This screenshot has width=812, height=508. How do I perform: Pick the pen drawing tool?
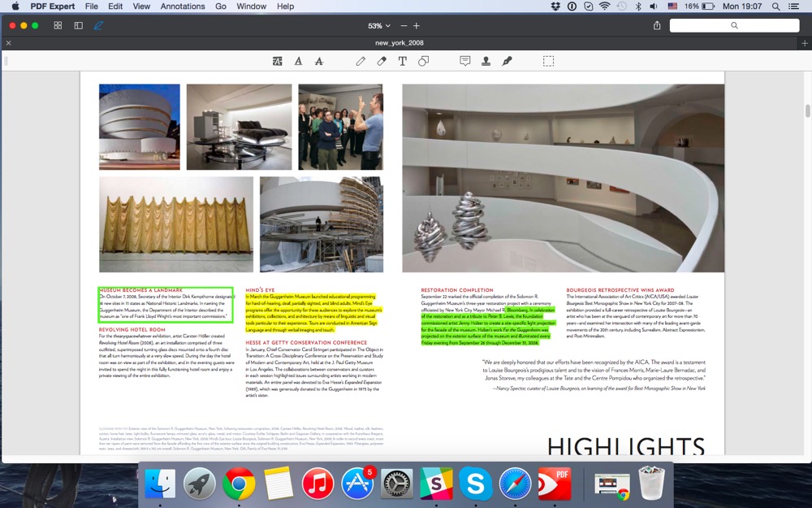point(361,61)
